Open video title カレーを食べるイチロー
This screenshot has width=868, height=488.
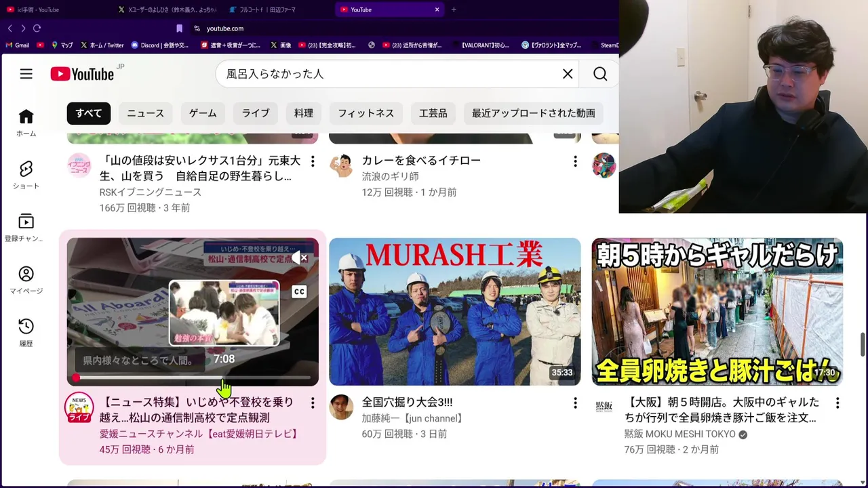click(x=421, y=161)
